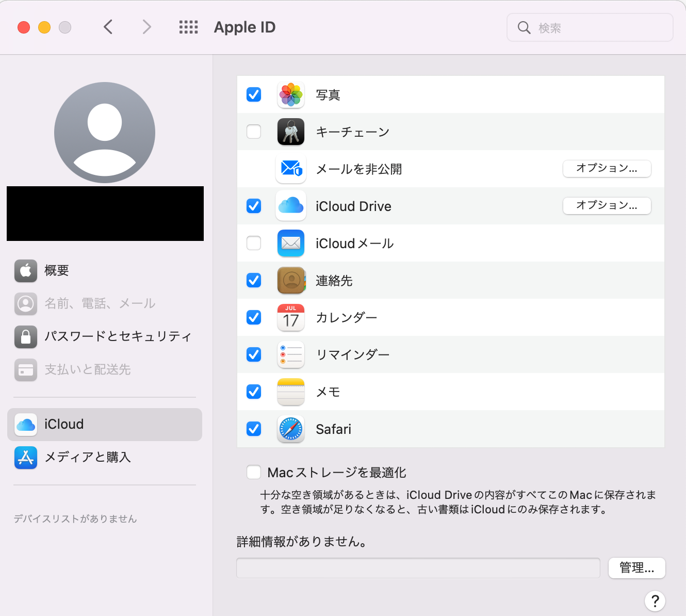
Task: Enable the キーチェーン checkbox
Action: click(254, 132)
